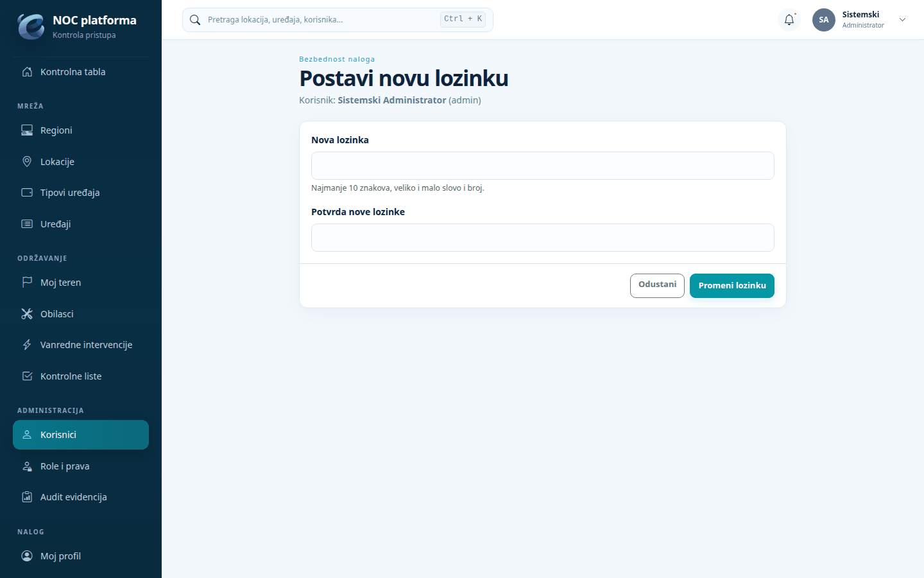Click the SA user avatar
The height and width of the screenshot is (578, 924).
824,20
